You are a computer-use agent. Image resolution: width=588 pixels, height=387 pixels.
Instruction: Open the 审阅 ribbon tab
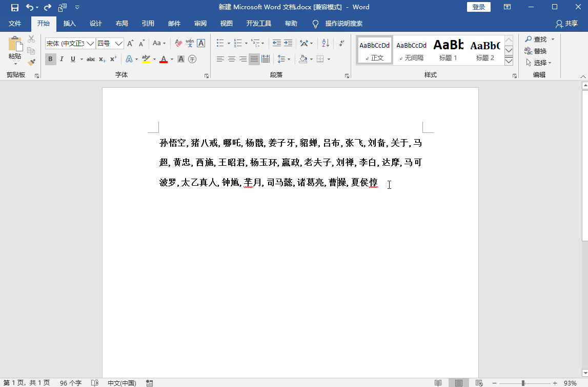pyautogui.click(x=200, y=23)
